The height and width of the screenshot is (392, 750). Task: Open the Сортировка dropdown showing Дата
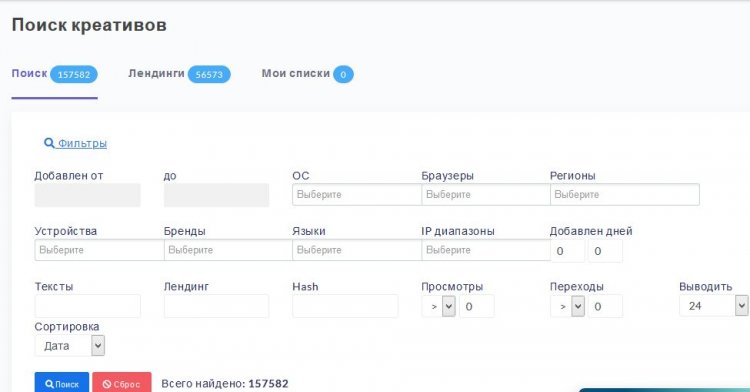70,346
